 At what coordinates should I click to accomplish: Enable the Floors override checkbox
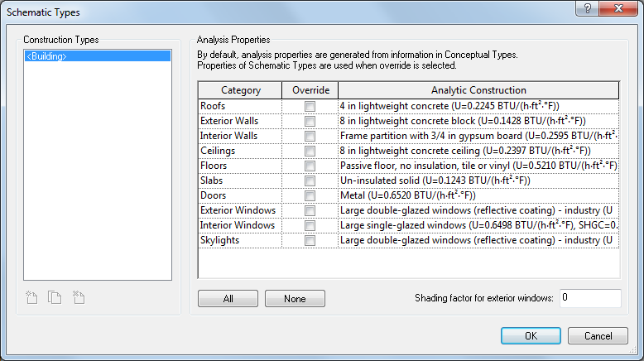click(x=310, y=166)
